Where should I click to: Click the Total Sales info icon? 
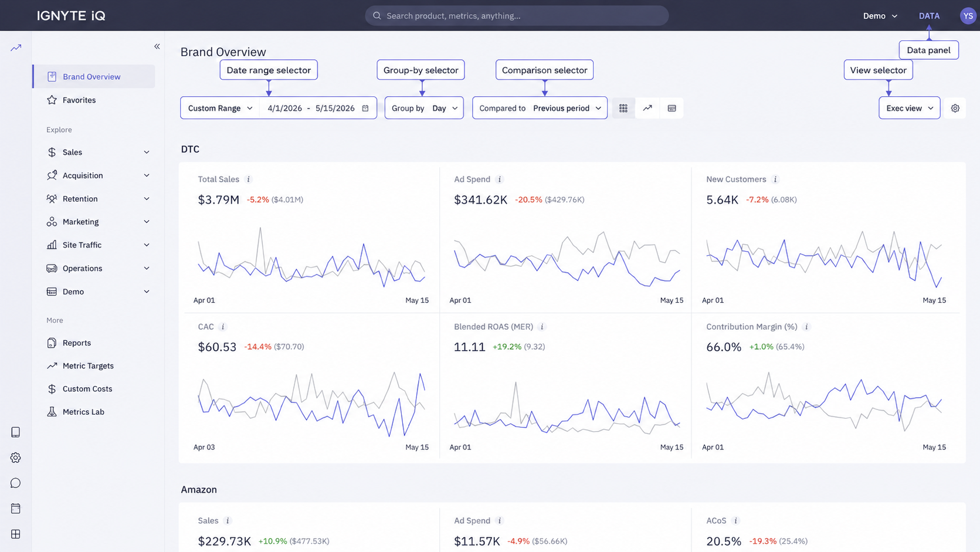248,180
